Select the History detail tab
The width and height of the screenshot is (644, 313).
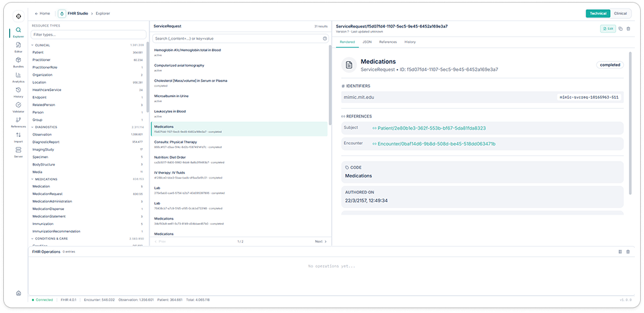410,42
